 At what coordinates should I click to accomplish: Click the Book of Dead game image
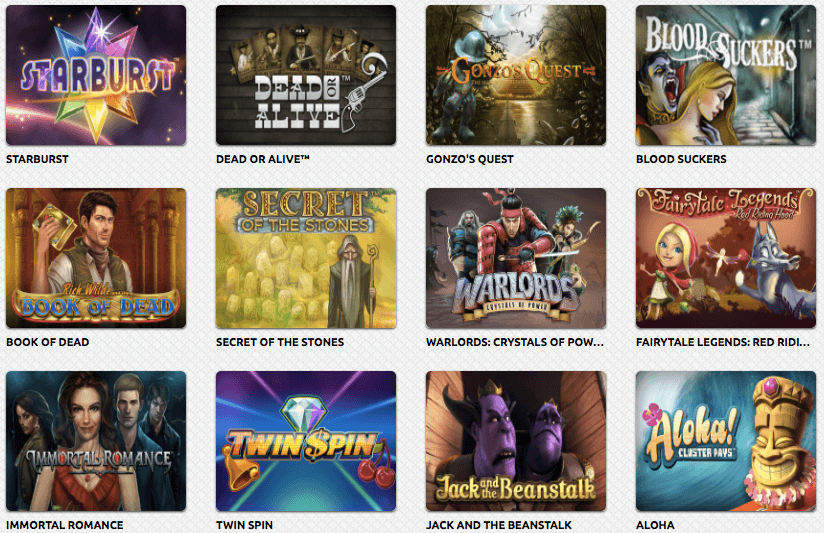(x=96, y=258)
